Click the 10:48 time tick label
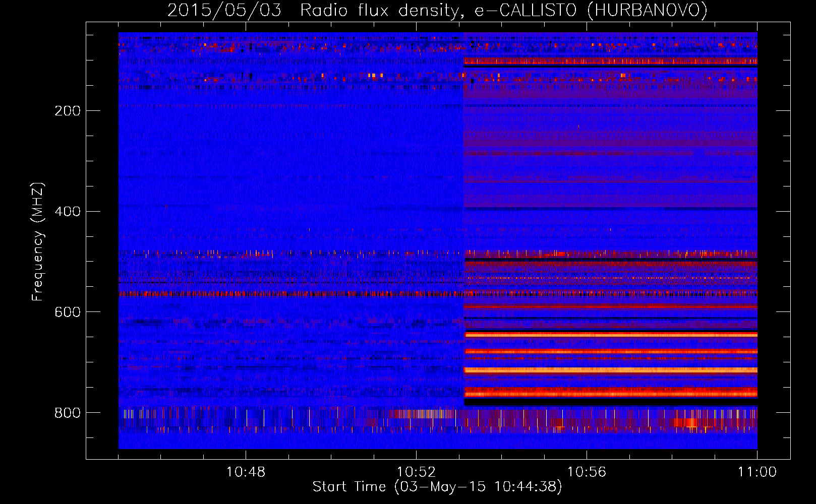Viewport: 816px width, 504px height. pyautogui.click(x=246, y=472)
